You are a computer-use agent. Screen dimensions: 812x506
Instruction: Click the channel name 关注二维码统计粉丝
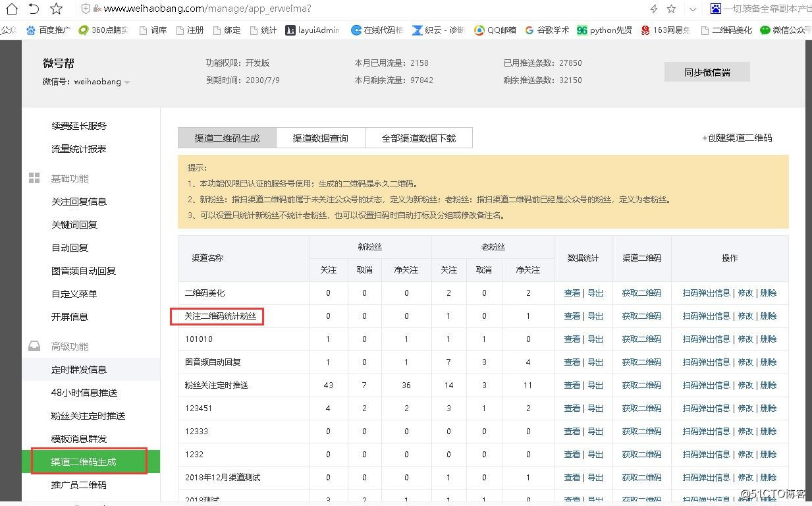pyautogui.click(x=221, y=316)
